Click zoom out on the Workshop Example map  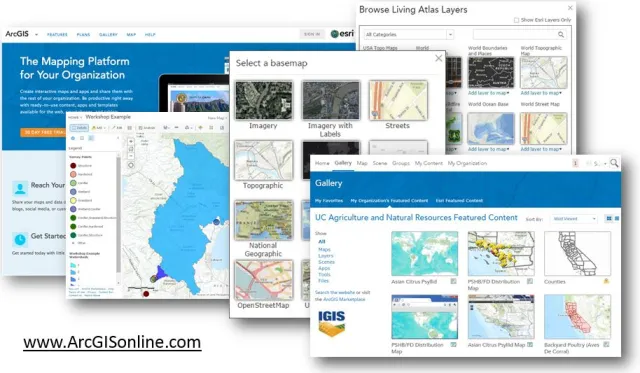click(x=131, y=156)
